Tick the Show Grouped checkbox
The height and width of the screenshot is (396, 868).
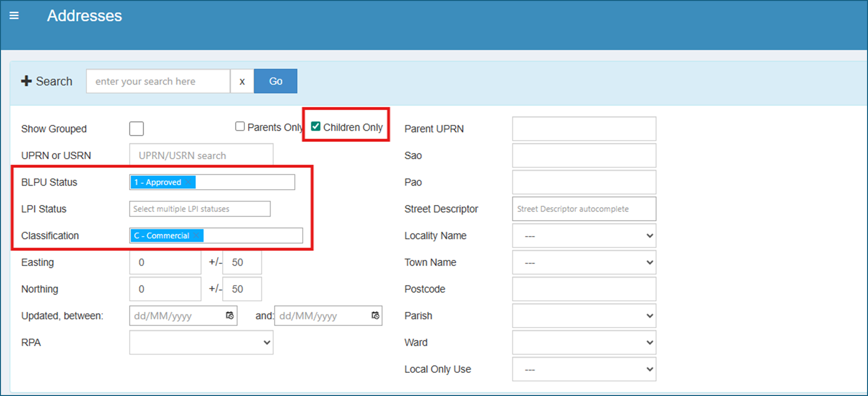coord(136,129)
